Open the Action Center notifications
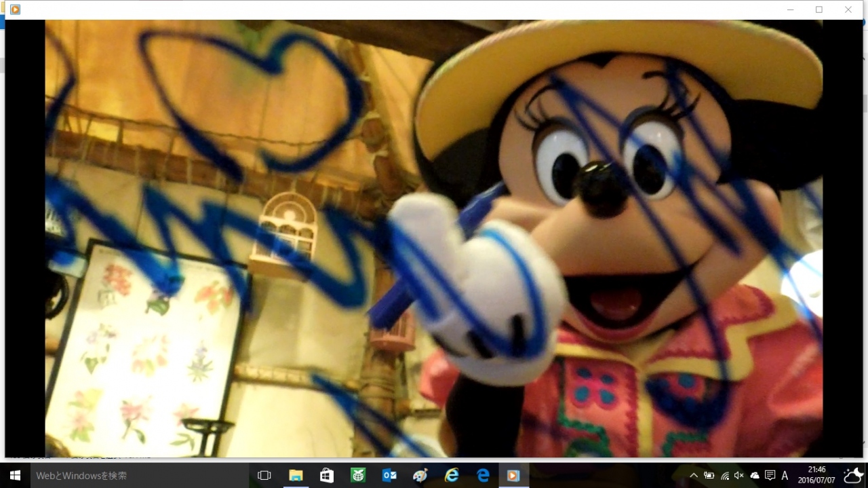The image size is (868, 488). click(770, 476)
